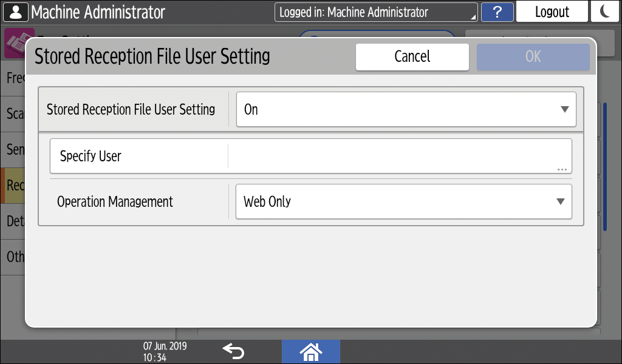Click the arrow next to Web Only
The height and width of the screenshot is (364, 622).
coord(561,201)
